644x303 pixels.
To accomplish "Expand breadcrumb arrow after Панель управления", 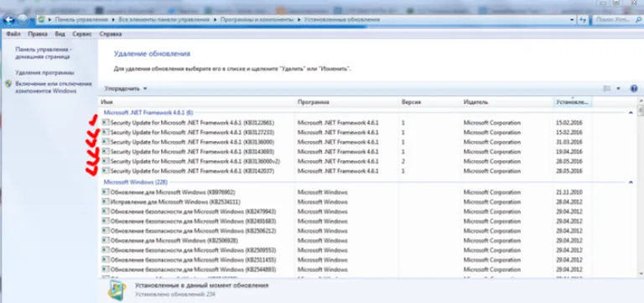I will pyautogui.click(x=113, y=19).
